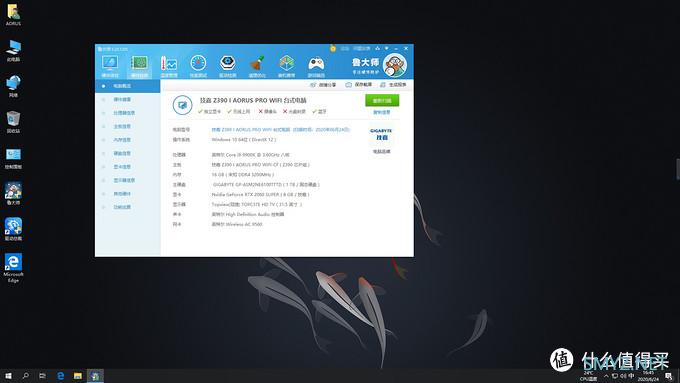Open File Explorer from the taskbar
Viewport: 680px width, 383px height.
pyautogui.click(x=78, y=376)
